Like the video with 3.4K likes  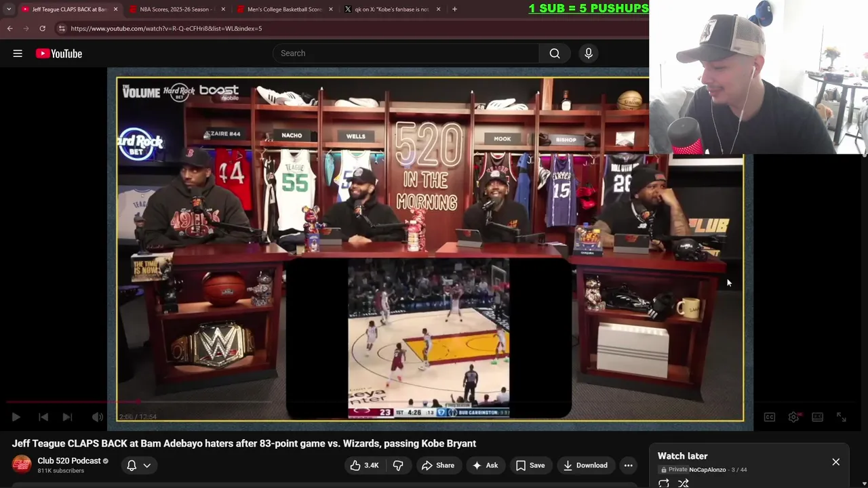click(x=364, y=465)
